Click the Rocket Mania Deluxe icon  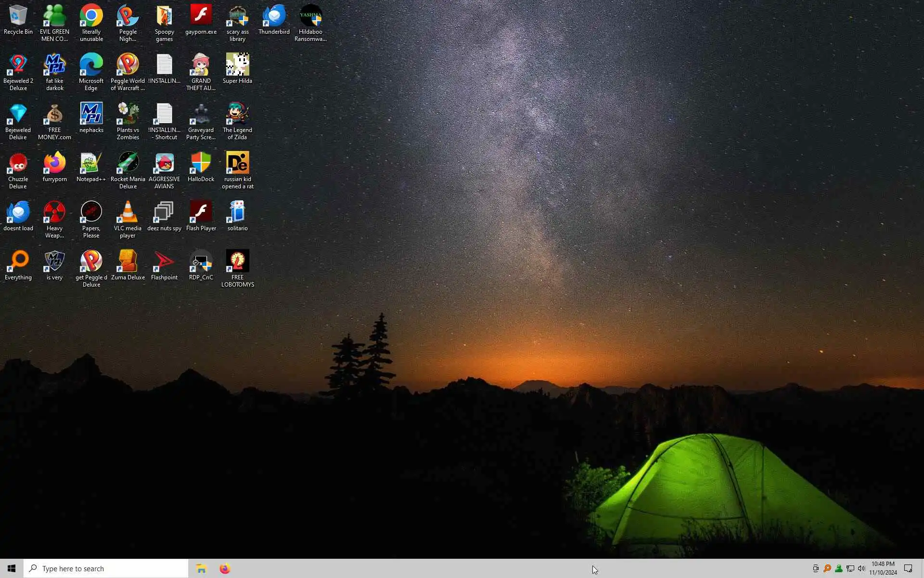128,163
